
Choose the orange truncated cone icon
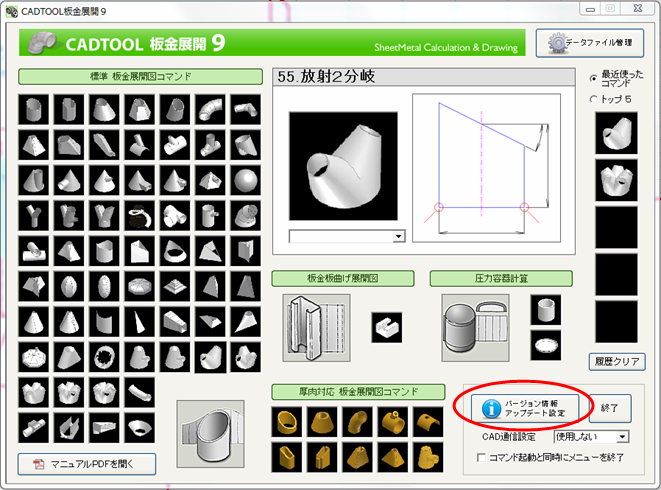click(x=322, y=422)
